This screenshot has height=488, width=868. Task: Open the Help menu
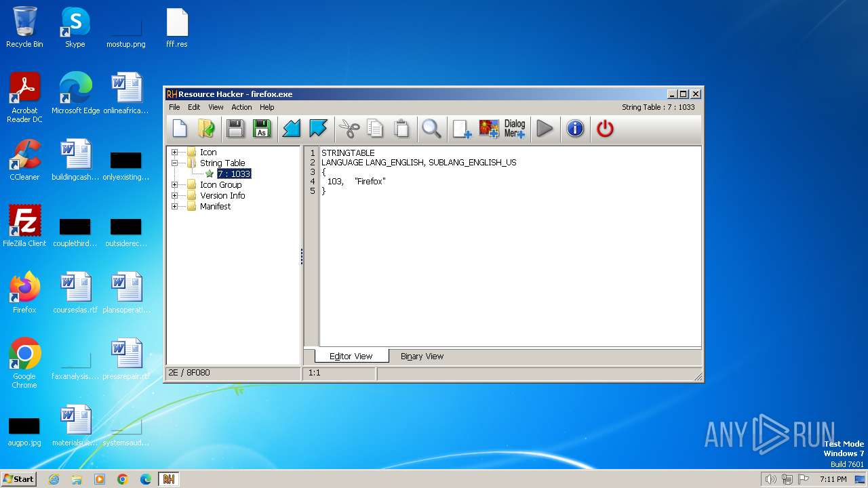point(267,107)
